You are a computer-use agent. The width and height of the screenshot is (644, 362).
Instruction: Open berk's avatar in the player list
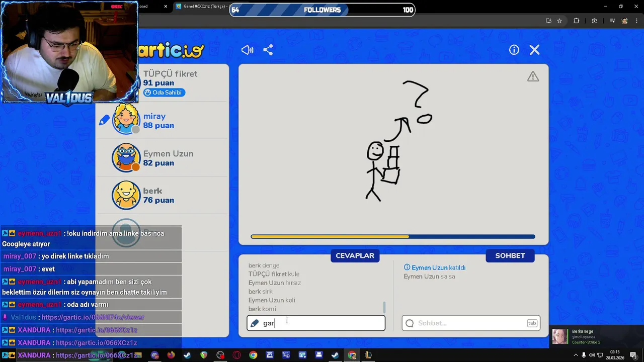coord(126,195)
